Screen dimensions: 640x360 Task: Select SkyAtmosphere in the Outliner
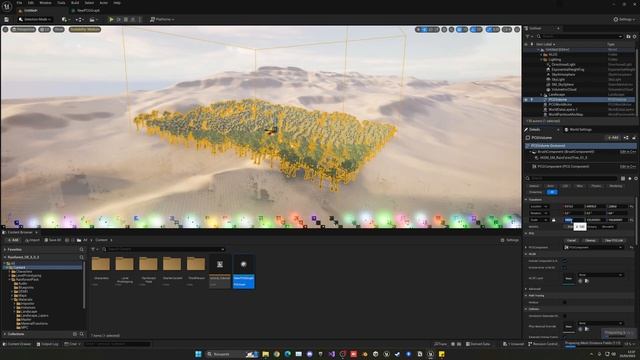(x=563, y=74)
